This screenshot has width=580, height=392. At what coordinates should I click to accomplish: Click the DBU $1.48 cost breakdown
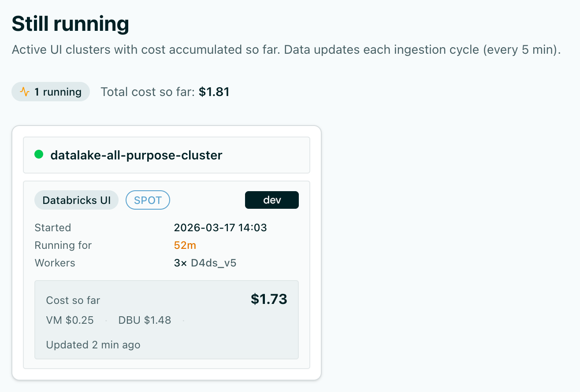pos(145,320)
